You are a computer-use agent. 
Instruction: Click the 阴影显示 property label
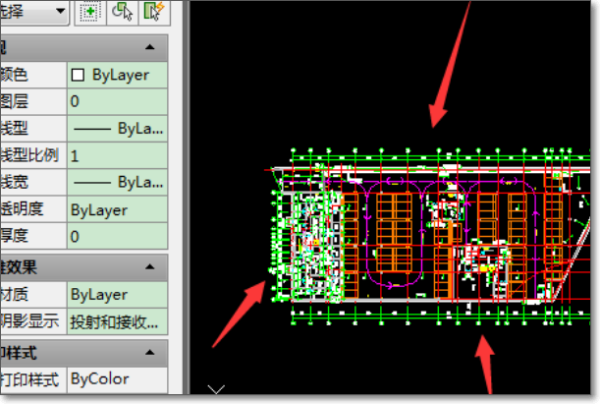point(29,322)
